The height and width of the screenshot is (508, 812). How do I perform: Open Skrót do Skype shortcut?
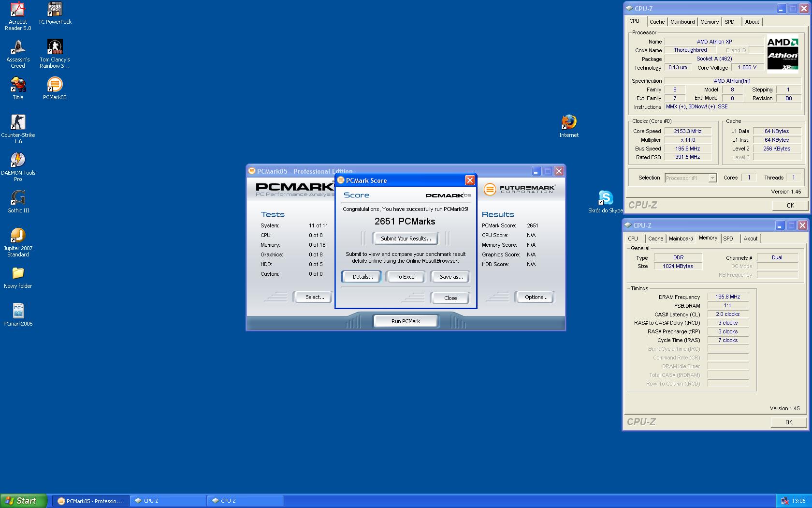pos(606,202)
